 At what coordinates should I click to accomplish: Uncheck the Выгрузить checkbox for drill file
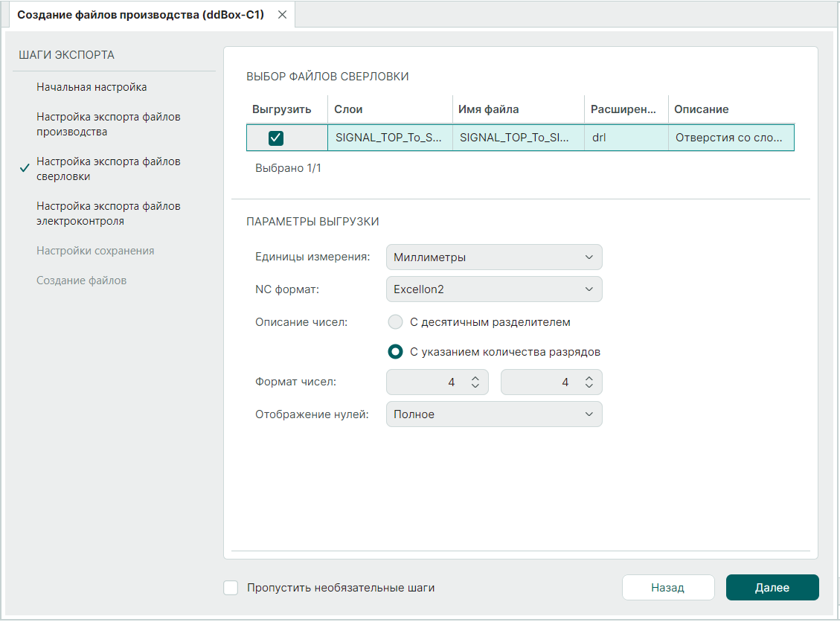point(276,138)
